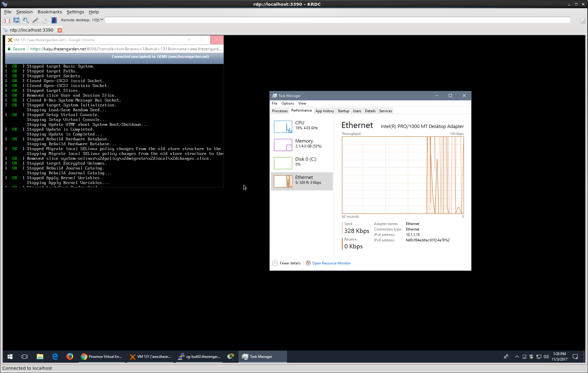The height and width of the screenshot is (373, 588).
Task: Select the Disk 0 (C:) performance item
Action: tap(302, 163)
